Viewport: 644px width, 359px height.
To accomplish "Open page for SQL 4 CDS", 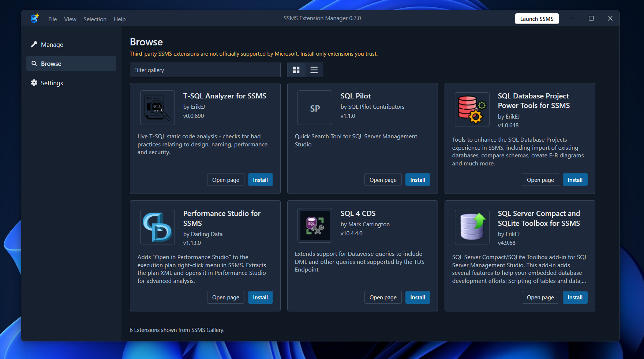I will [383, 297].
